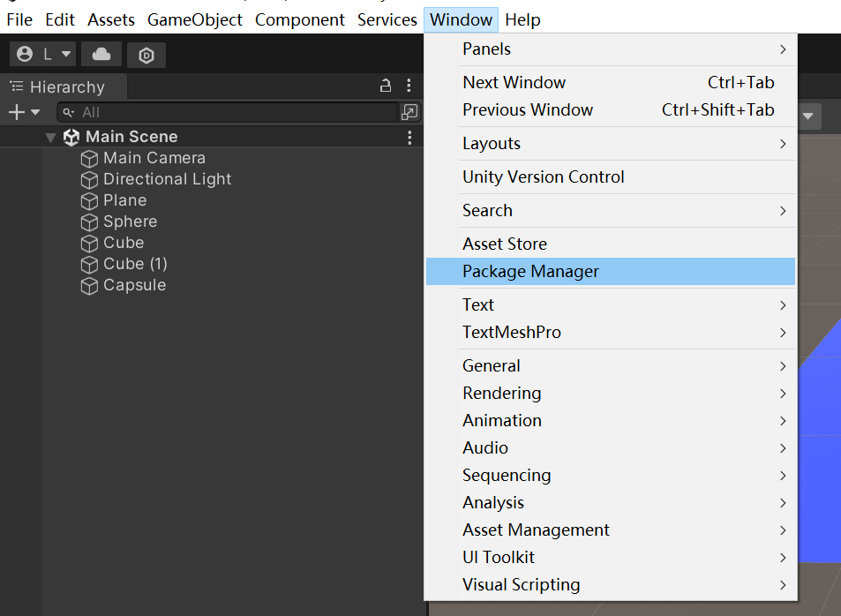This screenshot has height=616, width=841.
Task: Click into the Hierarchy search field
Action: (228, 112)
